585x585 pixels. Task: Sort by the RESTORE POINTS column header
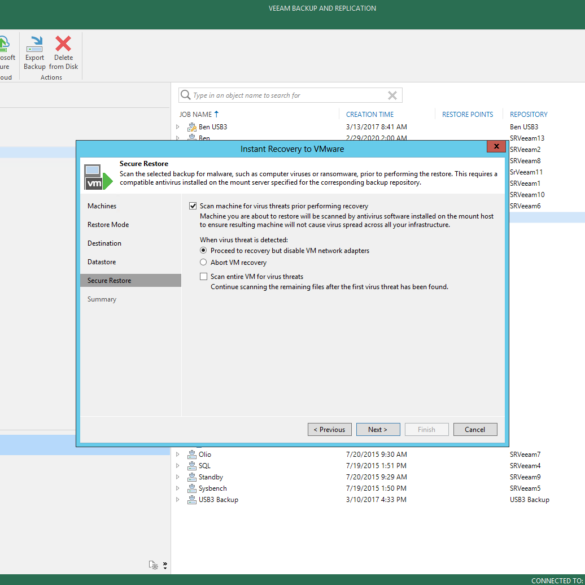pos(467,114)
